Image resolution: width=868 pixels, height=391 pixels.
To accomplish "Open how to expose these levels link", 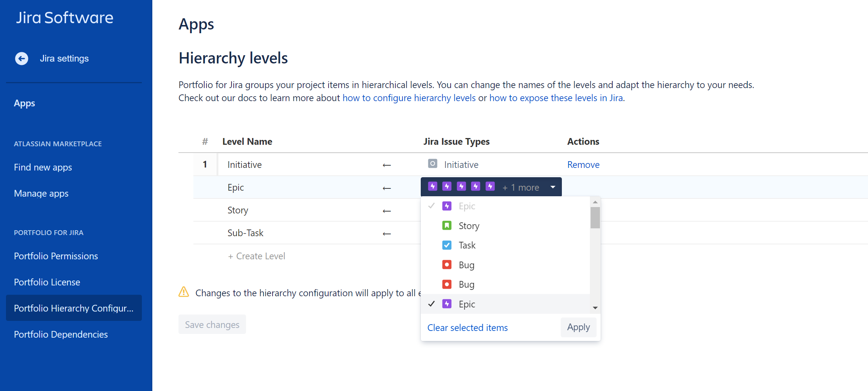I will pyautogui.click(x=556, y=98).
